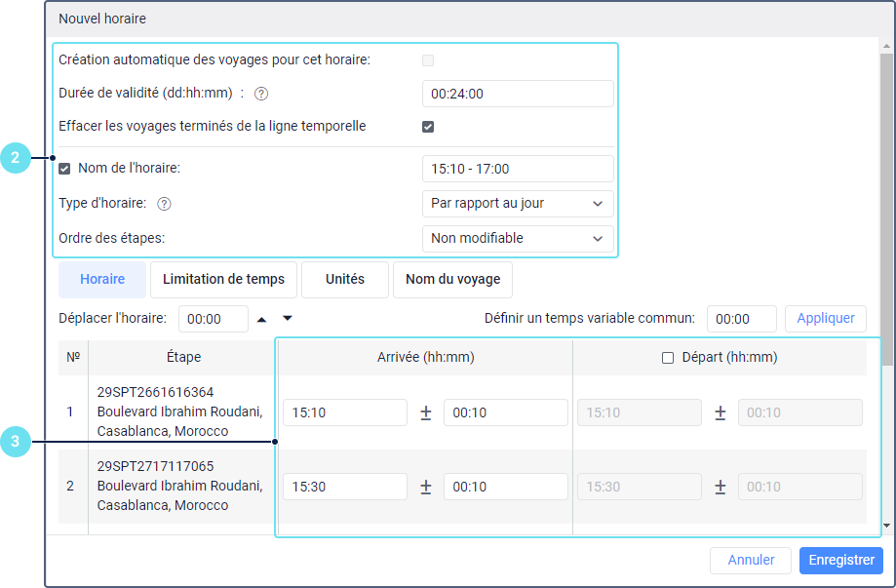896x588 pixels.
Task: Edit step 1 arrival time 15:10
Action: pos(345,412)
